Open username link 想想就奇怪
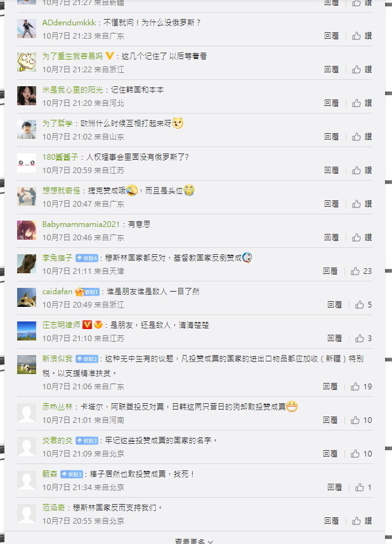This screenshot has width=392, height=544. (61, 190)
